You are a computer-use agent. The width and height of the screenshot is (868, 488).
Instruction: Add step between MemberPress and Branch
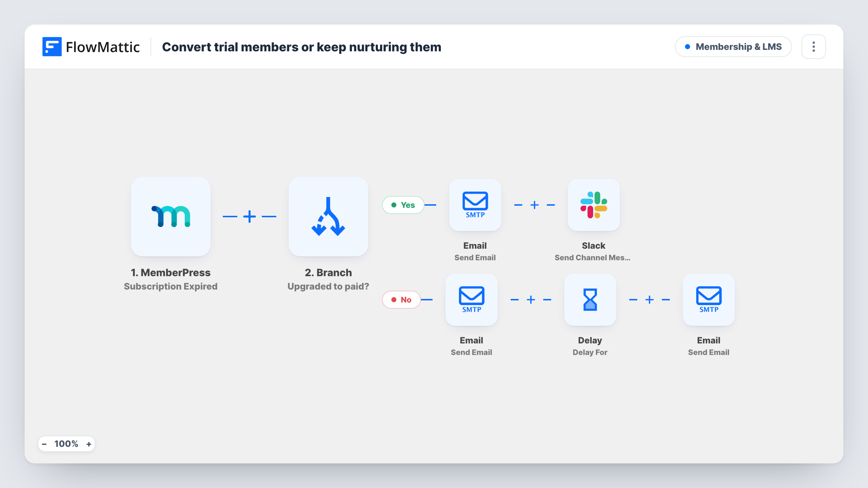[250, 217]
